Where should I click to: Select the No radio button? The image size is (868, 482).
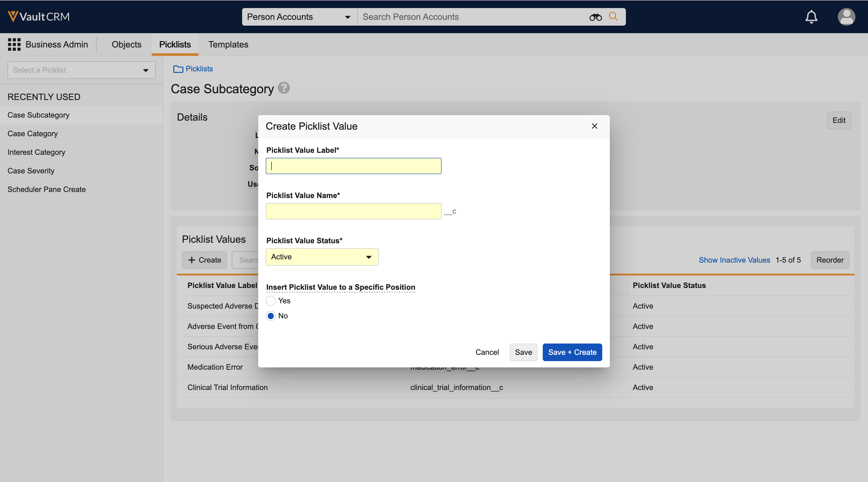point(270,316)
